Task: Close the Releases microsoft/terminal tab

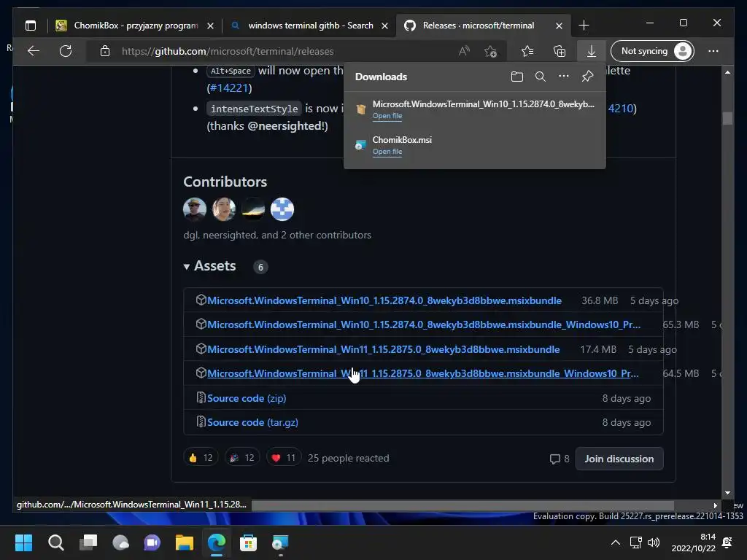Action: 560,26
